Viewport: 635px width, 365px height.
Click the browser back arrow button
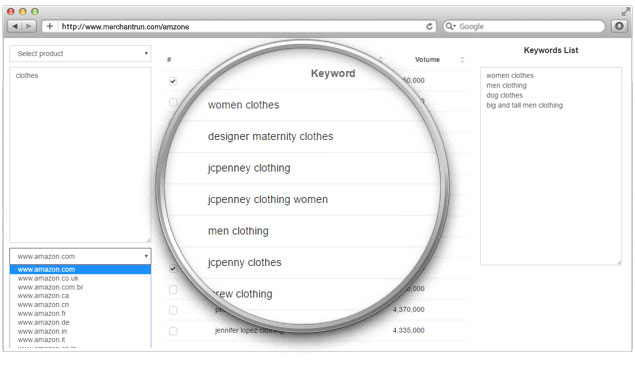point(15,26)
